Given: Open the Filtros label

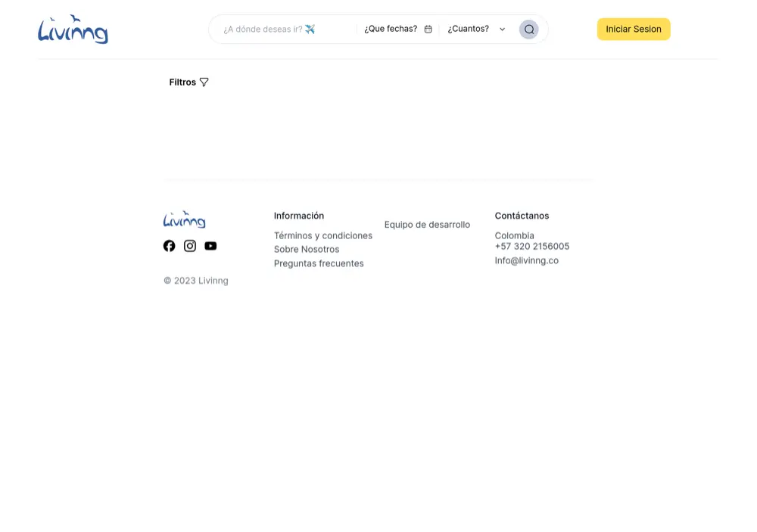Looking at the screenshot, I should (182, 82).
